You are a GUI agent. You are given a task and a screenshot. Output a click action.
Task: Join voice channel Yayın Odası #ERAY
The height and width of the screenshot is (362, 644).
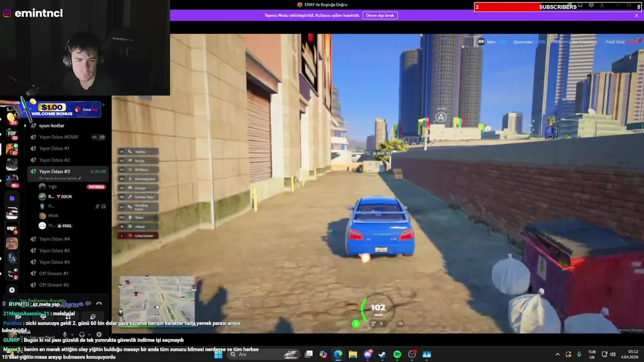click(x=67, y=137)
